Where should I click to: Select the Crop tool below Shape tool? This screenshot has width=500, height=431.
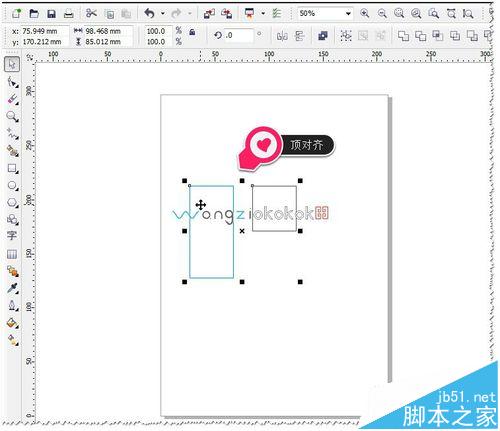tap(13, 99)
